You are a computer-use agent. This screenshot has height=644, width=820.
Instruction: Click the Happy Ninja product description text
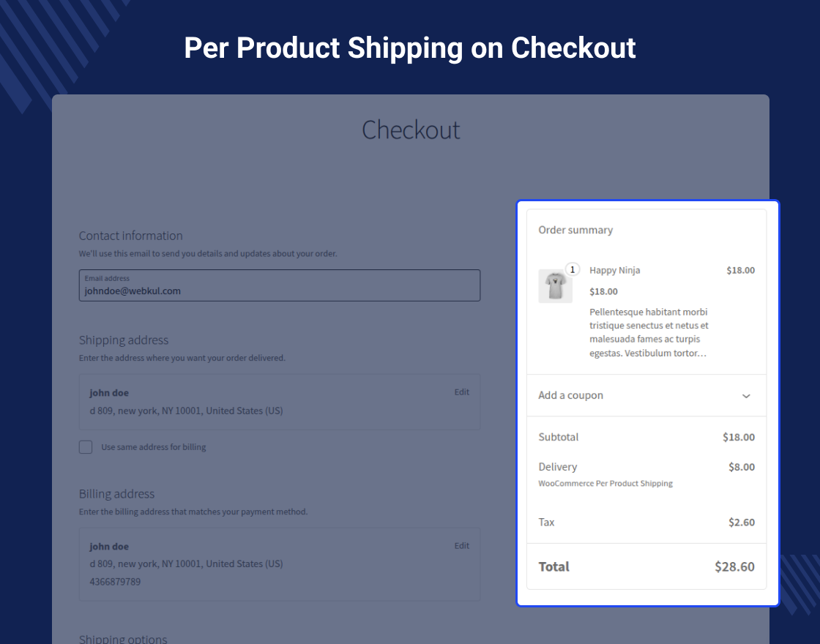[x=649, y=332]
